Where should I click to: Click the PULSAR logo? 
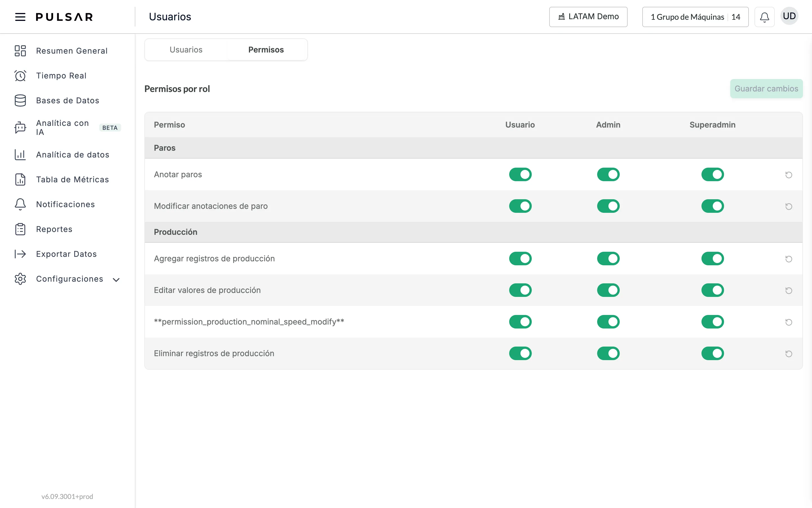[64, 17]
